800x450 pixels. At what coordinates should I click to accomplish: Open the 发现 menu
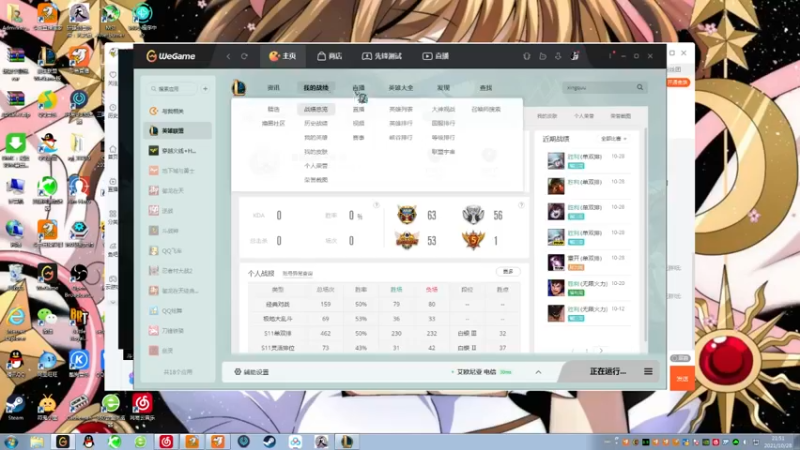click(443, 88)
